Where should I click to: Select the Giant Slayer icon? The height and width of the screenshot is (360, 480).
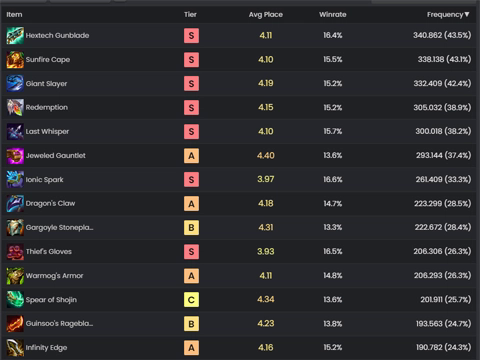click(15, 83)
